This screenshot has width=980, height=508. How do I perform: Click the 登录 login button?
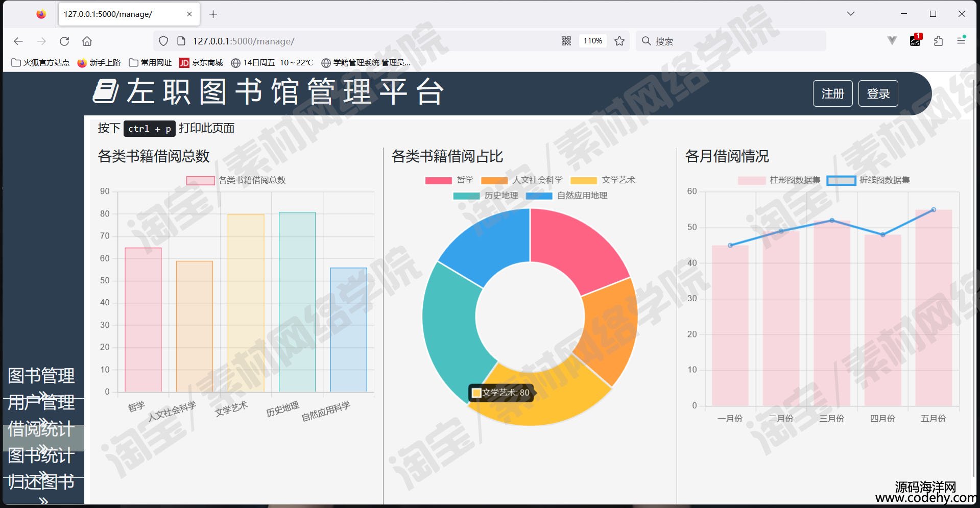pyautogui.click(x=878, y=93)
